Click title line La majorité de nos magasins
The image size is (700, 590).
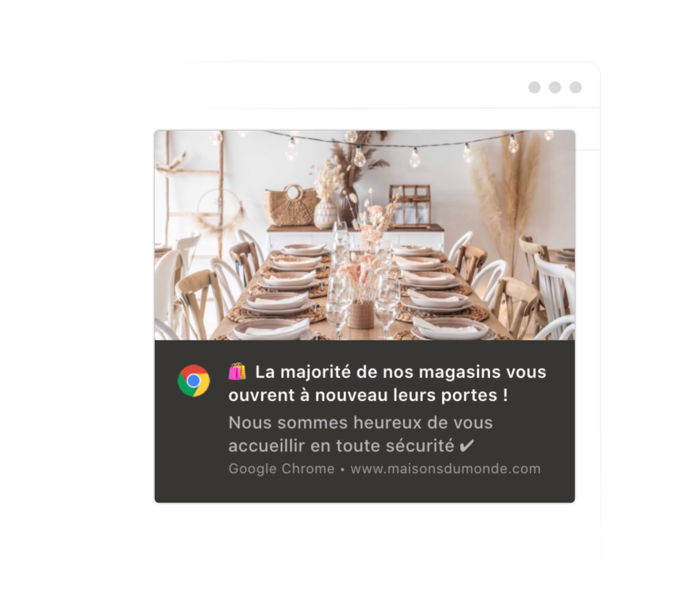tap(401, 372)
